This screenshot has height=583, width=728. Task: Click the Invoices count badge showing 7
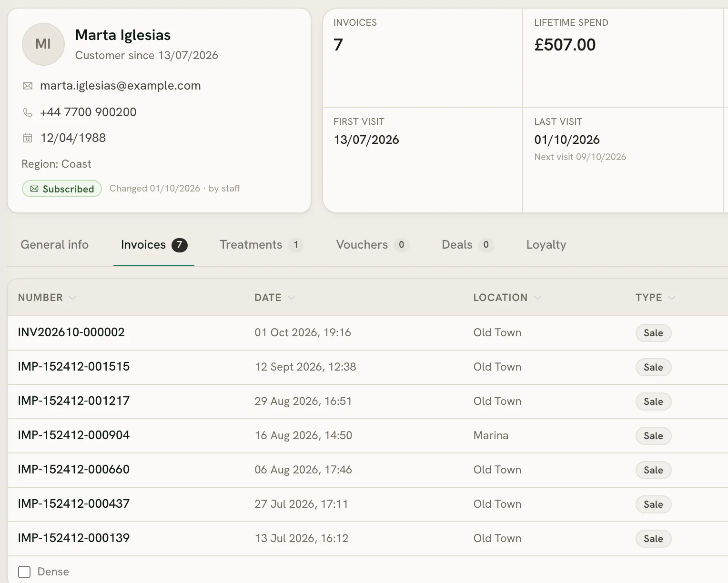pos(180,245)
